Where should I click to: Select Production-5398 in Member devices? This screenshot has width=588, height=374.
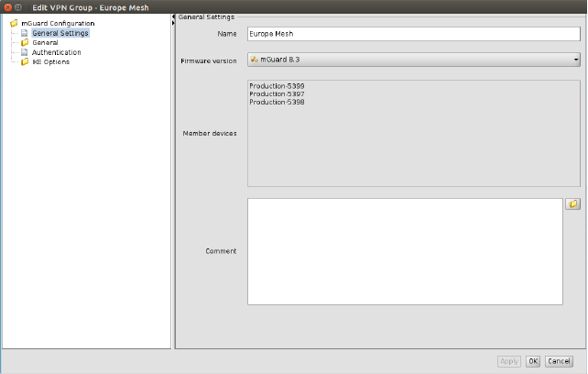click(277, 102)
